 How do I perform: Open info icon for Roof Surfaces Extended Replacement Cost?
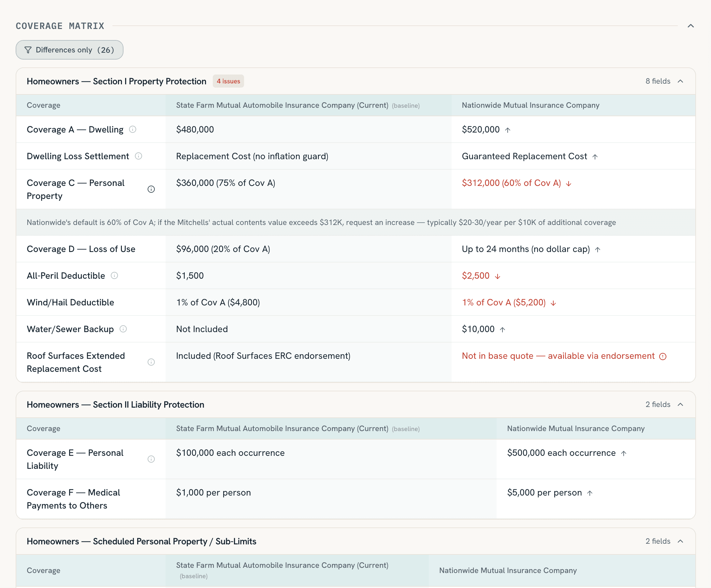[151, 362]
